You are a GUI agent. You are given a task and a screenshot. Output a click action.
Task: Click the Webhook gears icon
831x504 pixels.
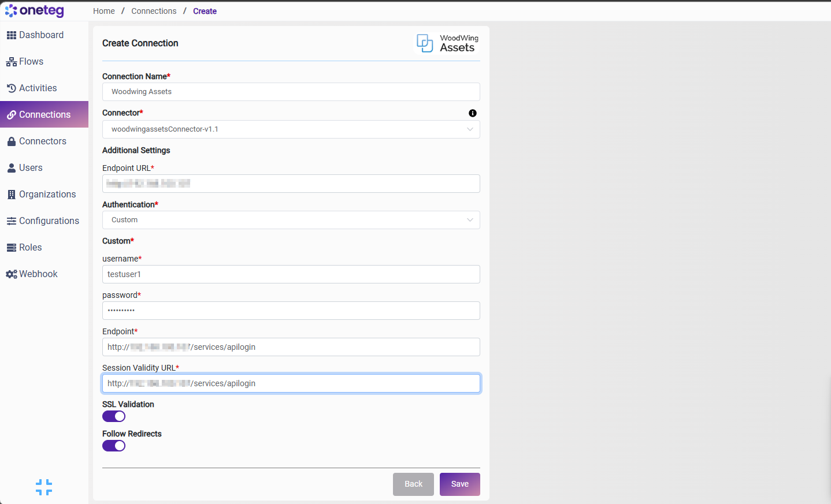[x=12, y=274]
